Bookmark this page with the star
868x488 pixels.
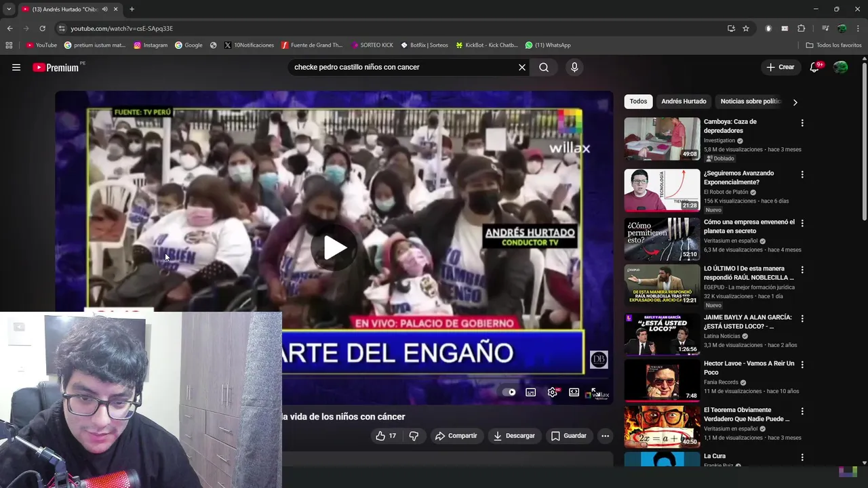coord(746,28)
